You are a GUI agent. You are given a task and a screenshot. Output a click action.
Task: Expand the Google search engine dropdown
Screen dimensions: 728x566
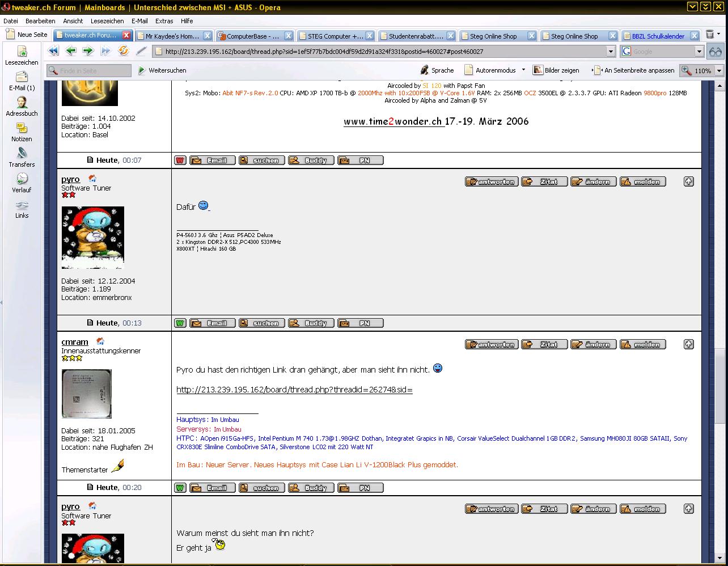coord(699,52)
